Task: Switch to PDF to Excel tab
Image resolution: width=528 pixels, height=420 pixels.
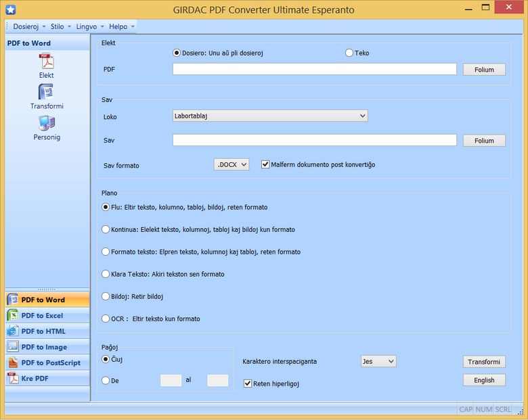Action: [48, 315]
